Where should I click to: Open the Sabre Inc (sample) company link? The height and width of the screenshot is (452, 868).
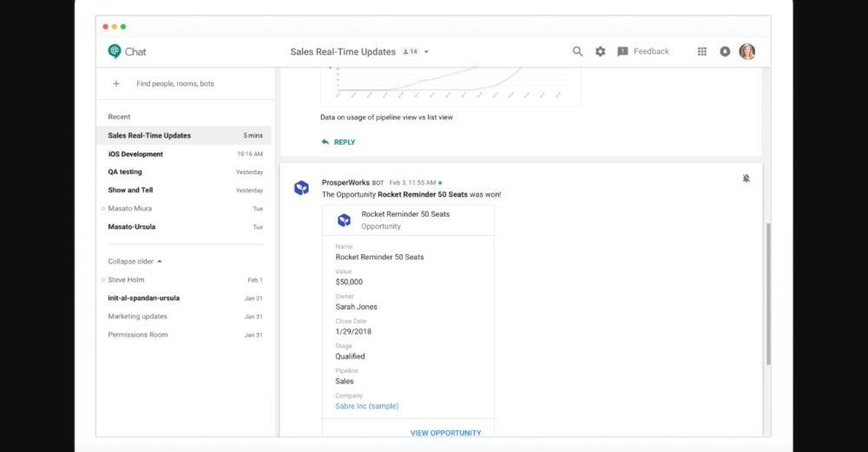point(366,406)
